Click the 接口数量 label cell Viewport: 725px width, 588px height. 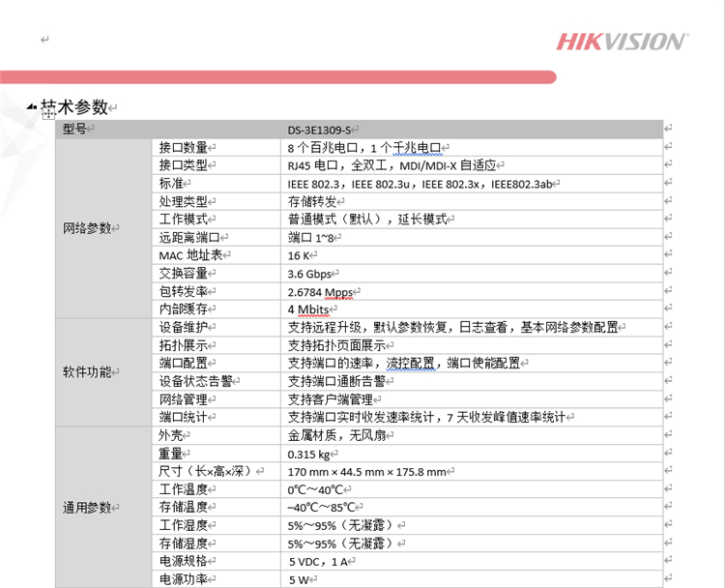click(x=216, y=148)
